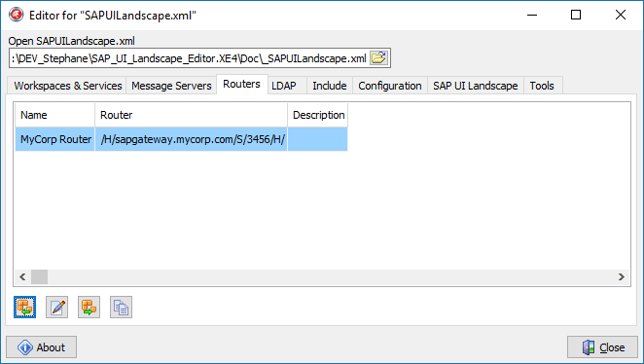
Task: Open the Configuration tab
Action: coord(390,86)
